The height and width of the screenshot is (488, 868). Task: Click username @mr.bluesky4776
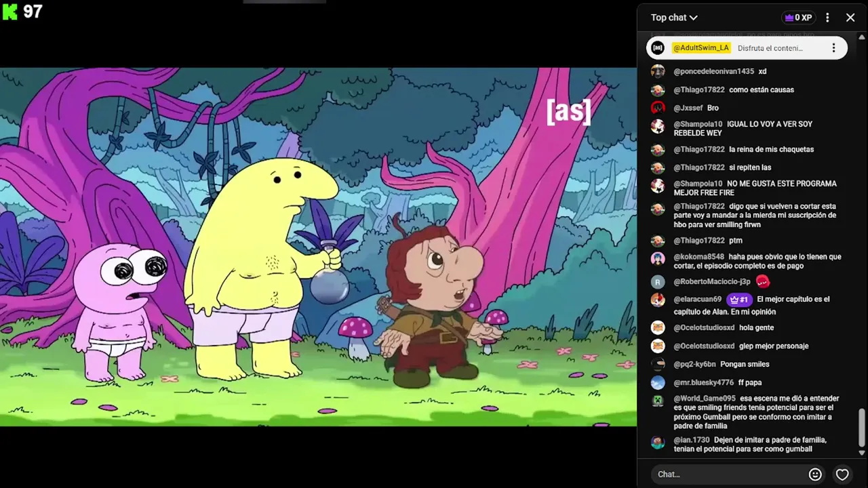pyautogui.click(x=704, y=382)
